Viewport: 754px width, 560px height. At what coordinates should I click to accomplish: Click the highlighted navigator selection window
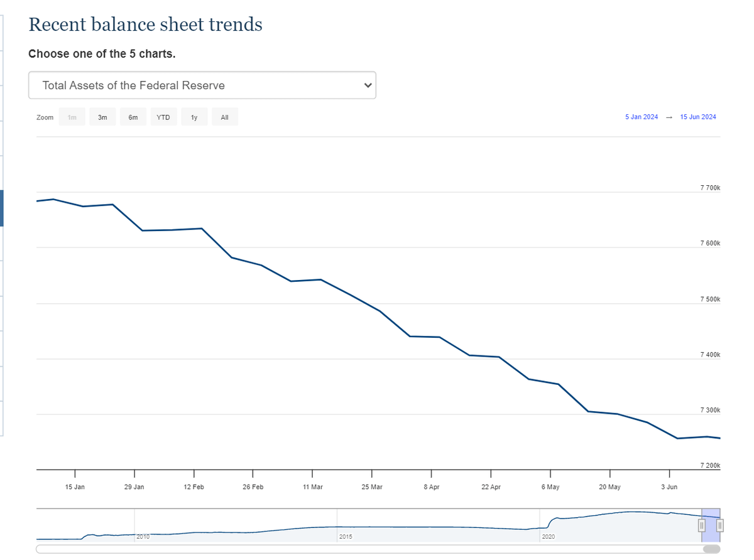pyautogui.click(x=711, y=525)
